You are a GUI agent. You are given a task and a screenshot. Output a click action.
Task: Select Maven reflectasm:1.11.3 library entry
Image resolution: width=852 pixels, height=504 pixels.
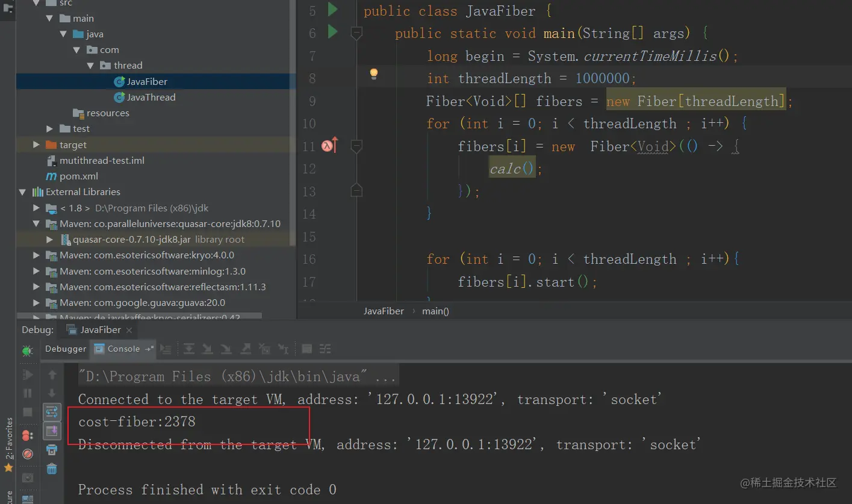click(163, 287)
